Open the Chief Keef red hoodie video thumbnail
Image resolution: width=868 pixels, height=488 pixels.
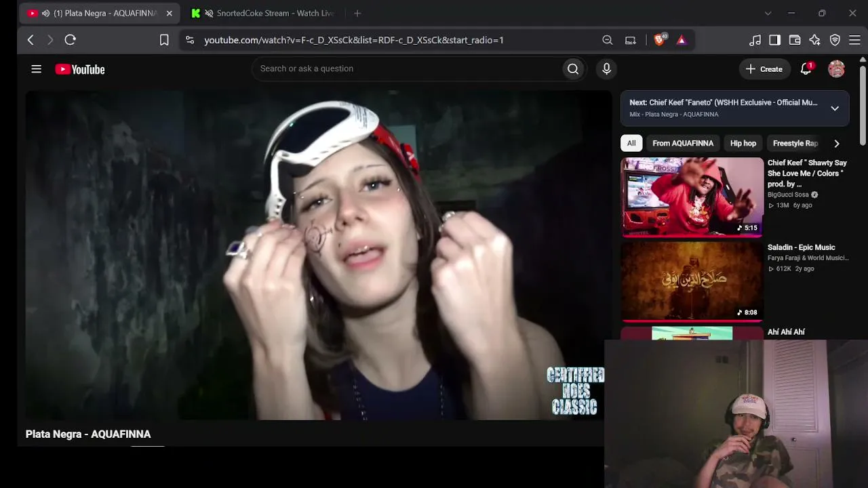692,197
